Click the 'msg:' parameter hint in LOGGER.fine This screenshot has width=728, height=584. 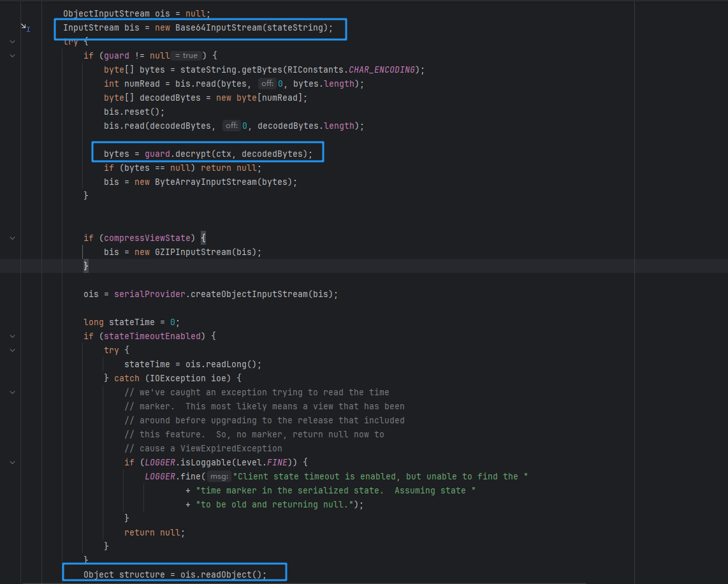click(219, 477)
